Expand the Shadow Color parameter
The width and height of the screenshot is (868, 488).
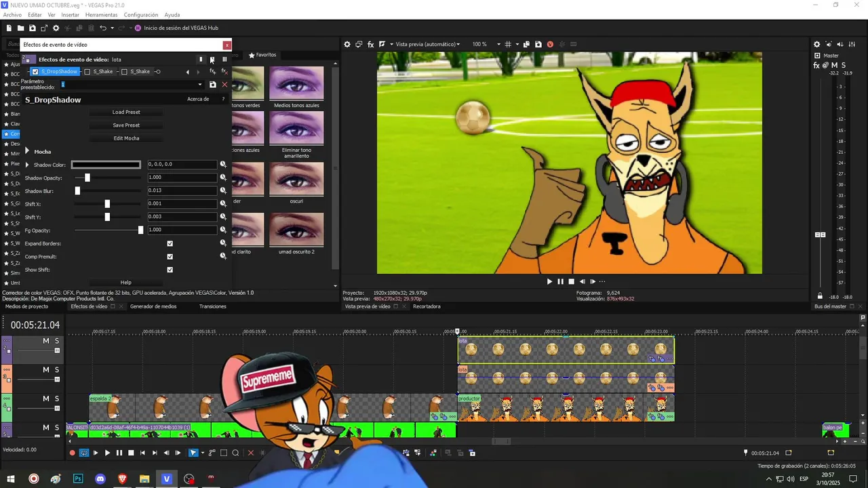pyautogui.click(x=27, y=165)
